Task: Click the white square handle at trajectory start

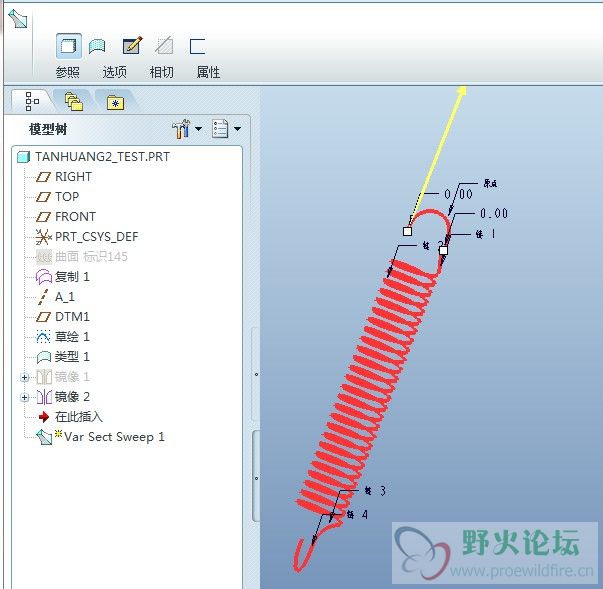Action: (x=407, y=231)
